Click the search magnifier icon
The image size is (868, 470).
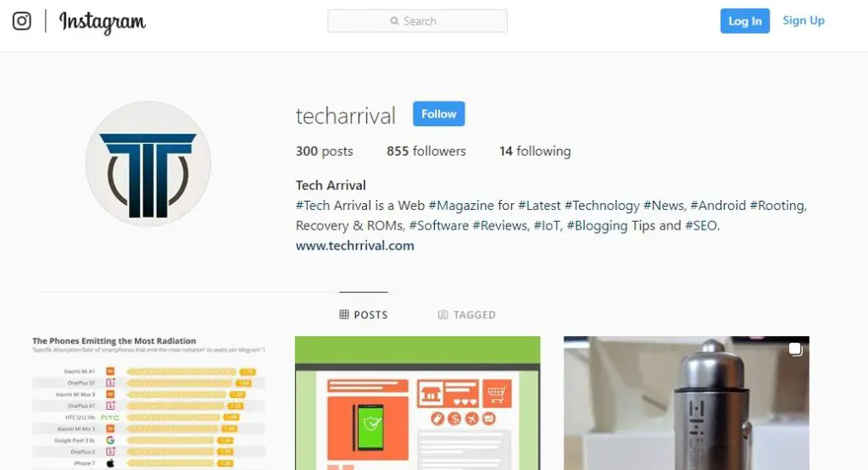tap(394, 21)
